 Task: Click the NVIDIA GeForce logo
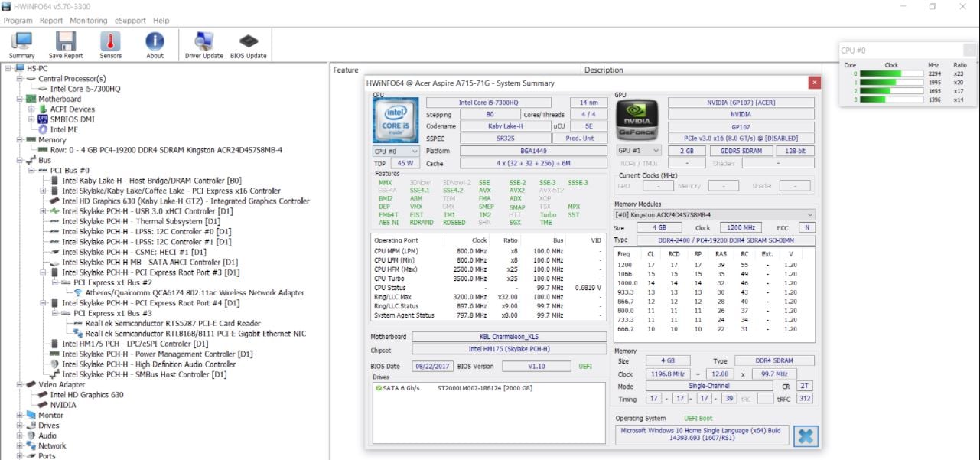pos(637,119)
